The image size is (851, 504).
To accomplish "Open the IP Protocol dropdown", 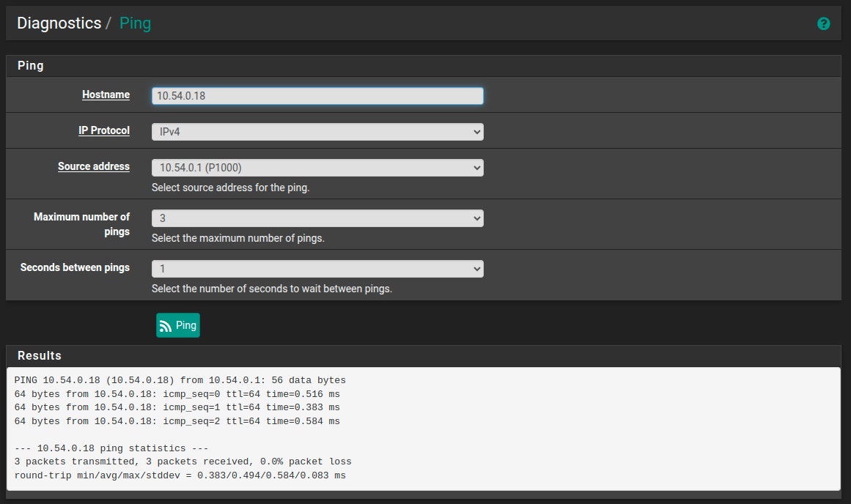I will pos(317,132).
